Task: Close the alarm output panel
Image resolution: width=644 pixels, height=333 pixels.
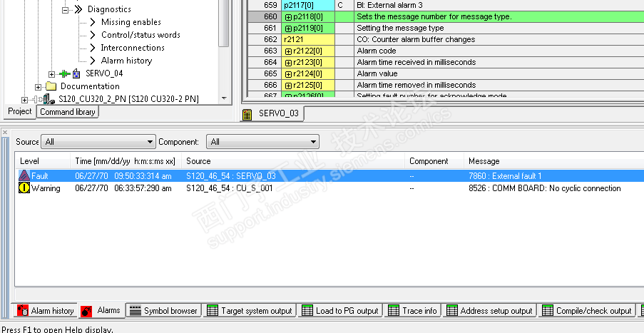Action: (5, 132)
